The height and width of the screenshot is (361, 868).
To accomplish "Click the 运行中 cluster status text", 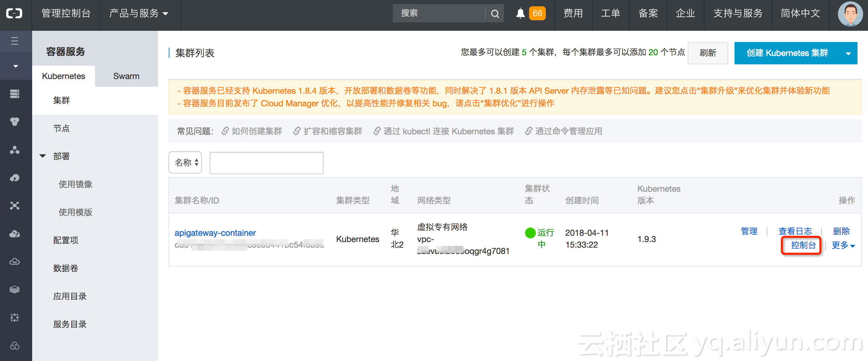I will (545, 239).
